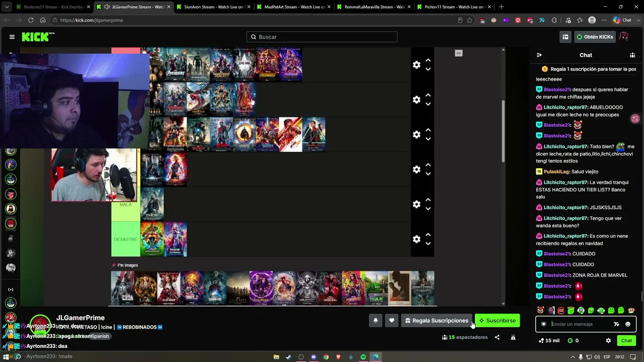The width and height of the screenshot is (644, 362).
Task: Click the Buscar search field
Action: (322, 37)
